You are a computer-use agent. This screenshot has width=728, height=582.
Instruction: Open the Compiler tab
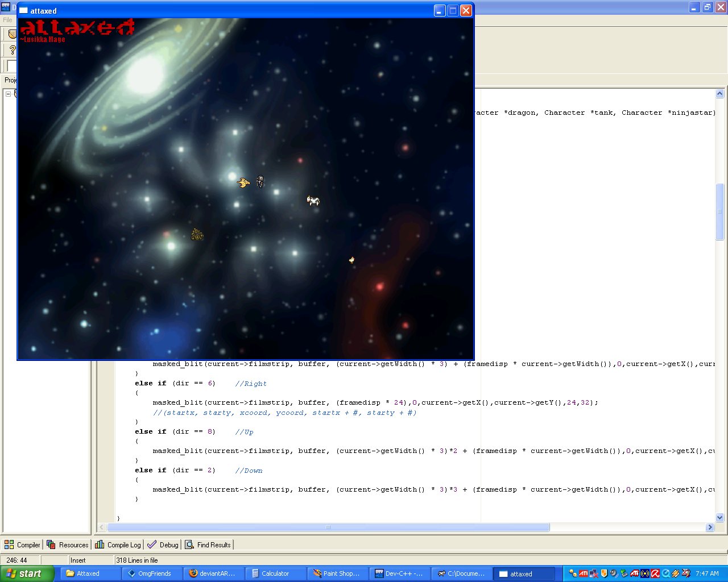coord(23,544)
